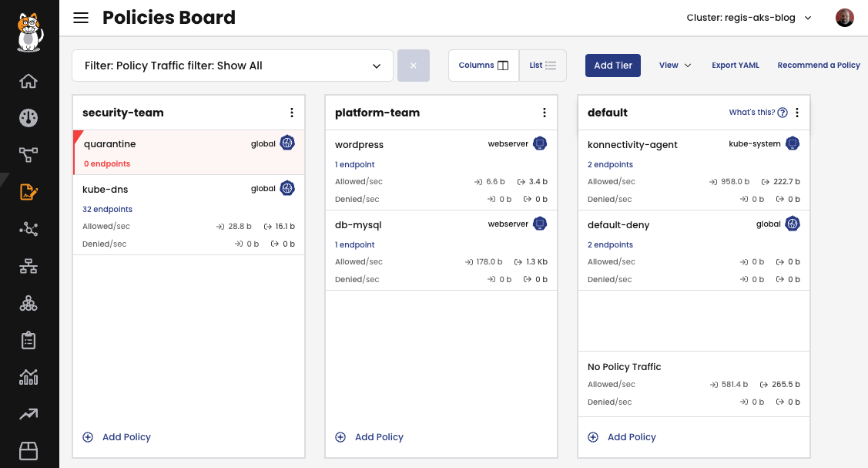This screenshot has width=868, height=468.
Task: Select the quarantine policy name
Action: [109, 144]
